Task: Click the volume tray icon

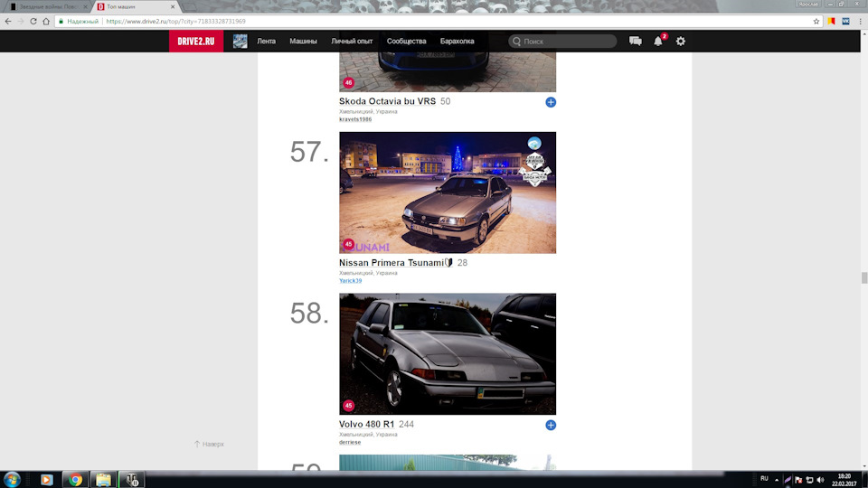Action: (x=820, y=480)
